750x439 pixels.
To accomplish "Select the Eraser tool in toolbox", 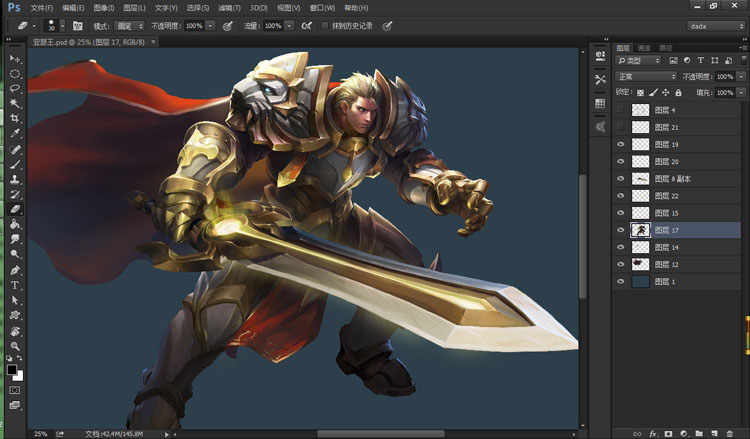I will [x=15, y=209].
